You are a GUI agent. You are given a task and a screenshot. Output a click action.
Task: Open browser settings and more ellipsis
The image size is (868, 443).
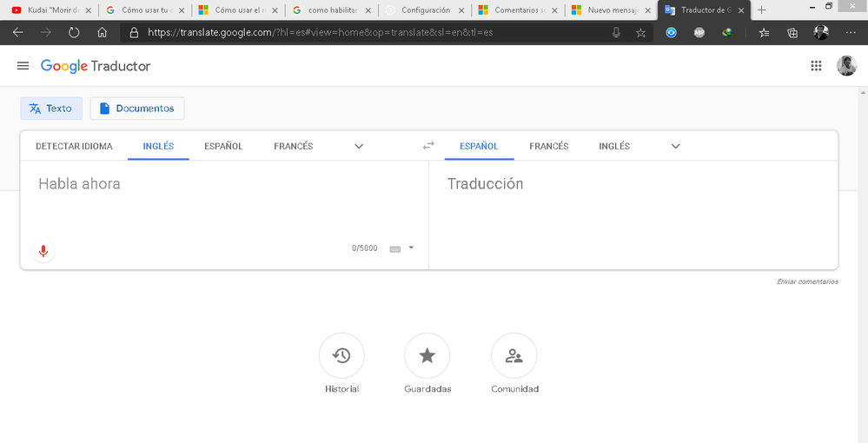pyautogui.click(x=851, y=33)
